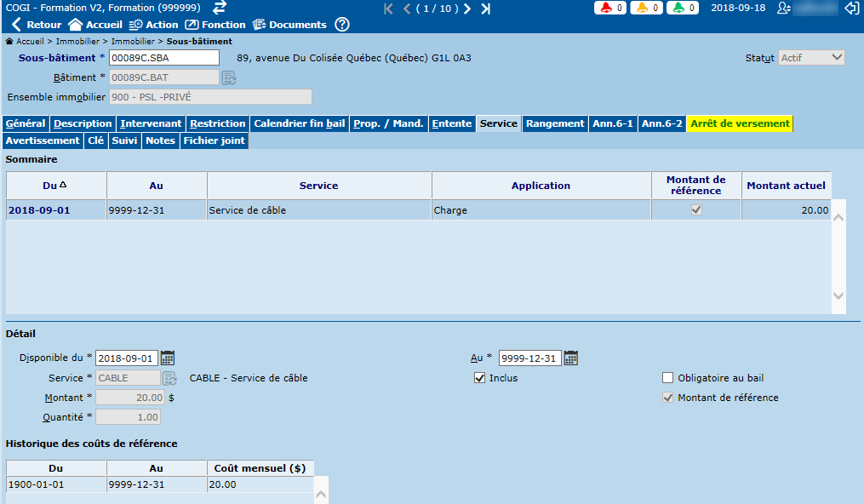Open calendar picker for Au date
This screenshot has width=864, height=504.
pyautogui.click(x=571, y=358)
